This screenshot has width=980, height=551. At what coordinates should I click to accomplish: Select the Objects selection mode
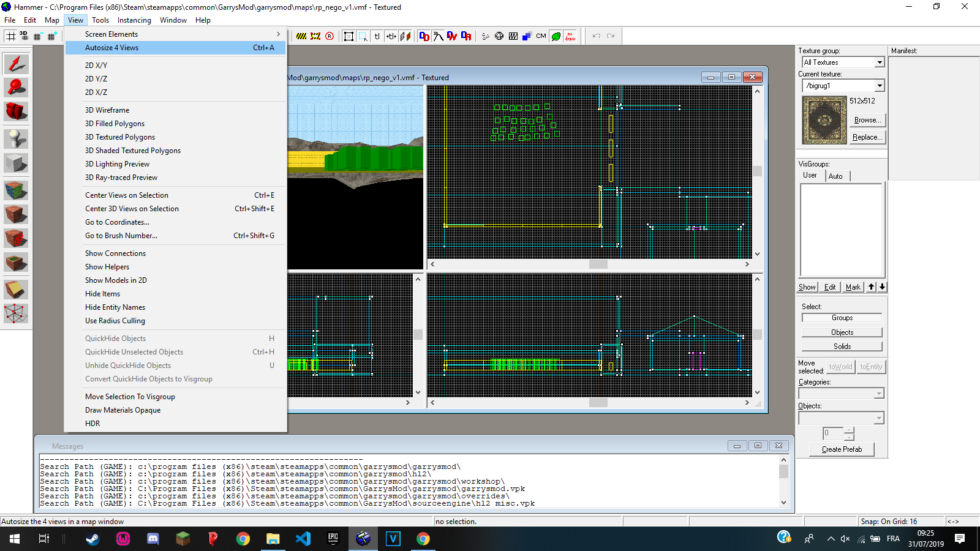coord(842,332)
